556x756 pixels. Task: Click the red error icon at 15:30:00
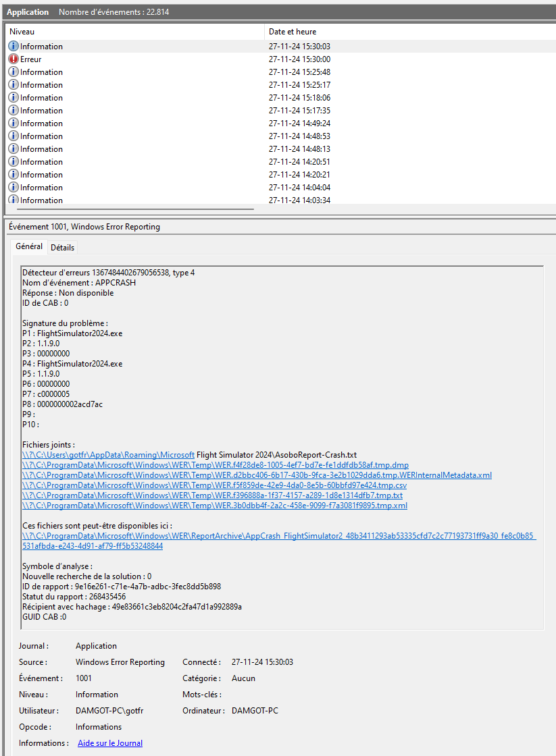click(x=14, y=59)
